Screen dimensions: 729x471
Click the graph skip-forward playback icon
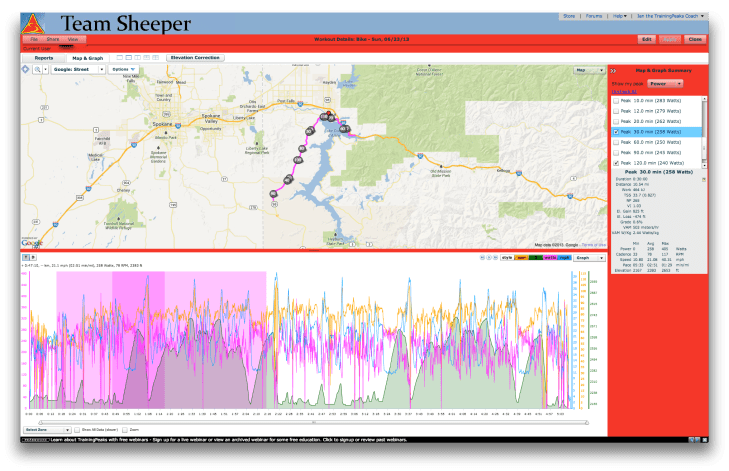click(x=496, y=257)
